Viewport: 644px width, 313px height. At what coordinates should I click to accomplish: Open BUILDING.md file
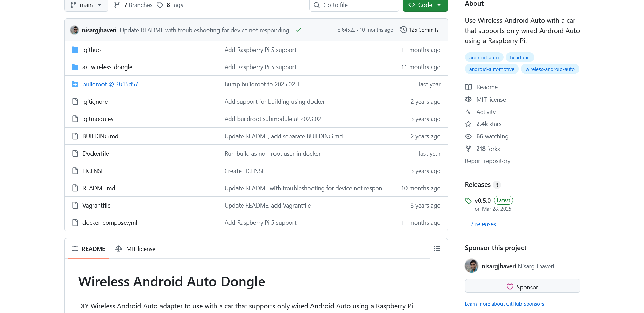coord(100,136)
